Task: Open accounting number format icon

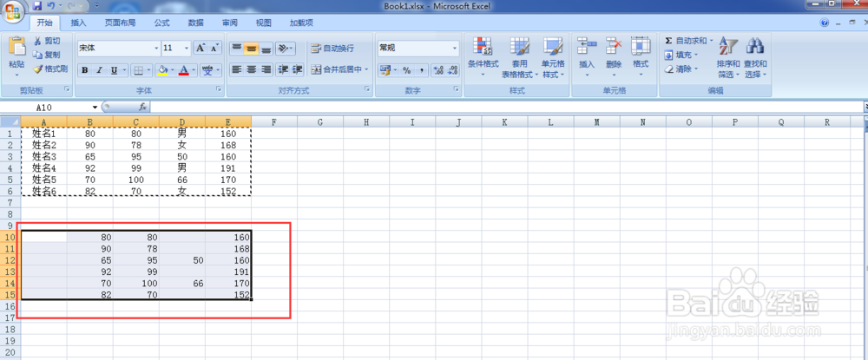Action: (385, 70)
